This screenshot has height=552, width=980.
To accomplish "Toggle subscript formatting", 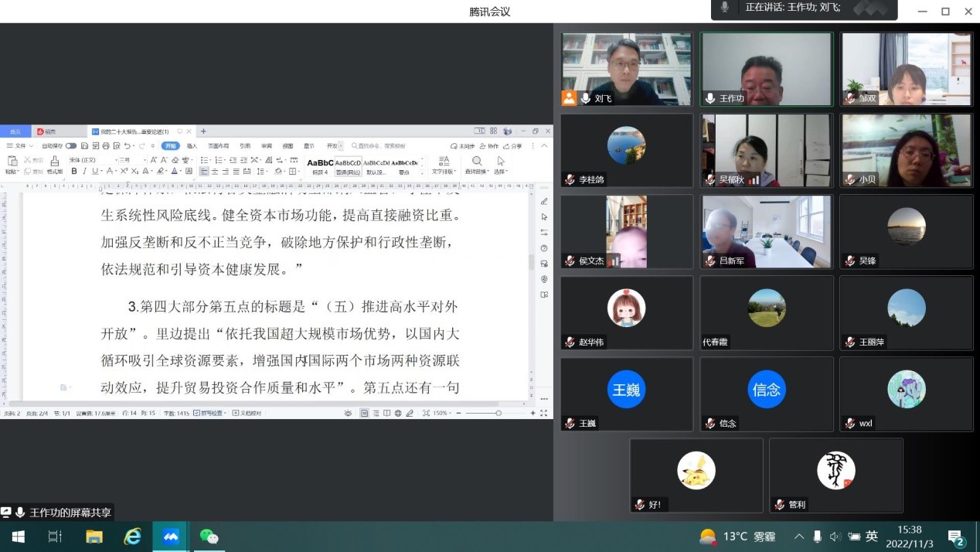I will 134,171.
